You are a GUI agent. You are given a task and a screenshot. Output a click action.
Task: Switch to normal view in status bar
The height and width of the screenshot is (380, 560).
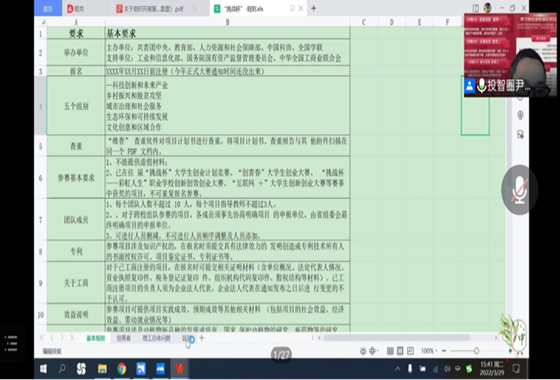[390, 351]
